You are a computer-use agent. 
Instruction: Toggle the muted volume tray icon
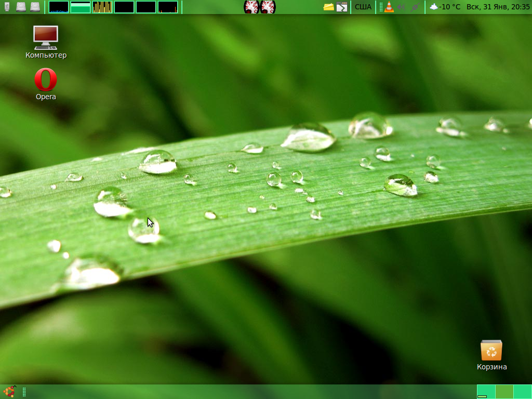click(402, 7)
